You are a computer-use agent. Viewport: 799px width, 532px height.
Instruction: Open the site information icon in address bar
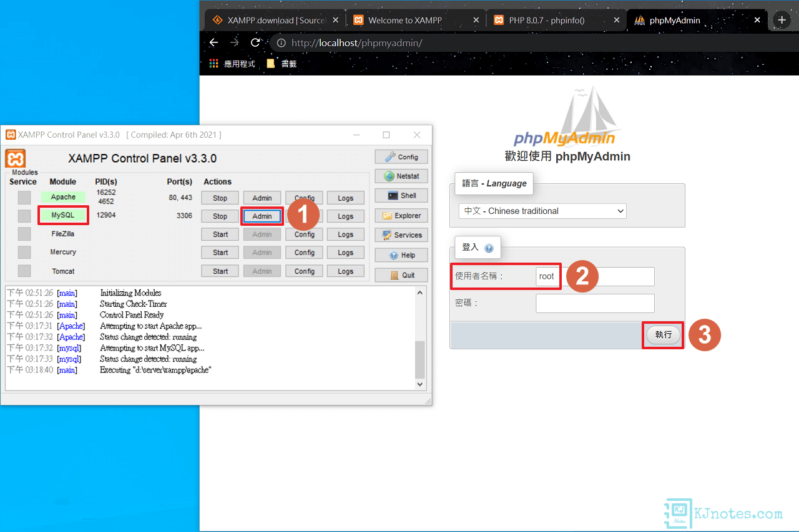pos(281,43)
